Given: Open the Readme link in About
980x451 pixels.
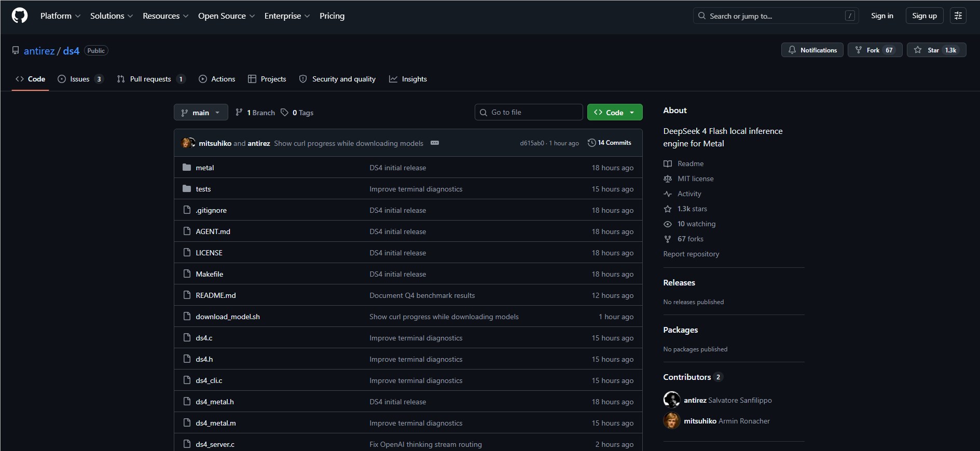Looking at the screenshot, I should (684, 163).
